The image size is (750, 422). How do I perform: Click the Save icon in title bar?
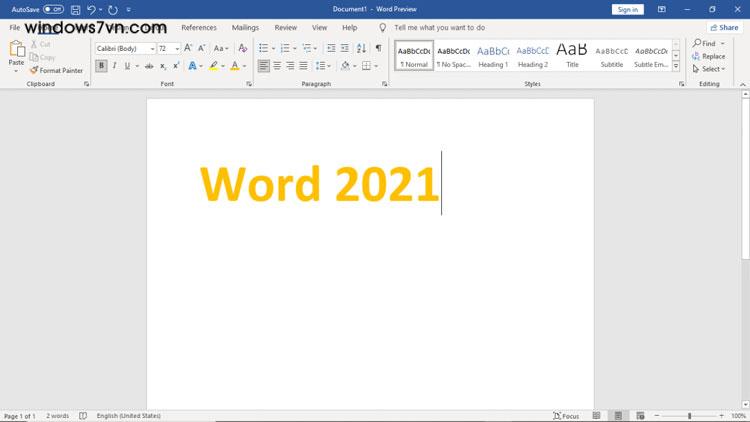[76, 9]
